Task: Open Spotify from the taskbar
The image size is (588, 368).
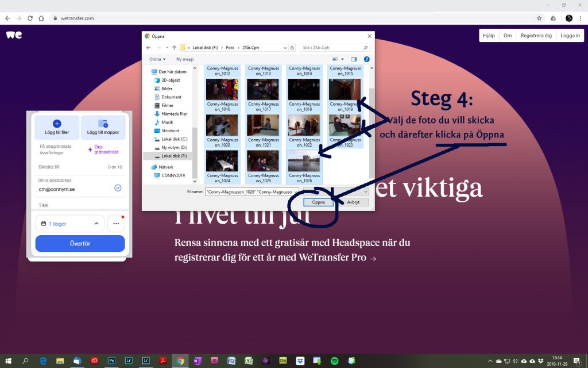Action: pyautogui.click(x=334, y=361)
